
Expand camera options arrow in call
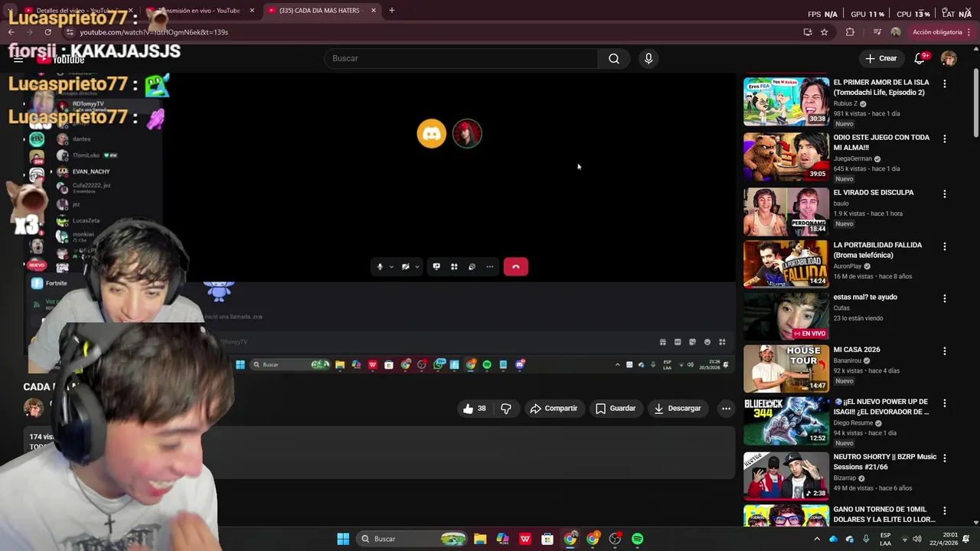tap(417, 267)
